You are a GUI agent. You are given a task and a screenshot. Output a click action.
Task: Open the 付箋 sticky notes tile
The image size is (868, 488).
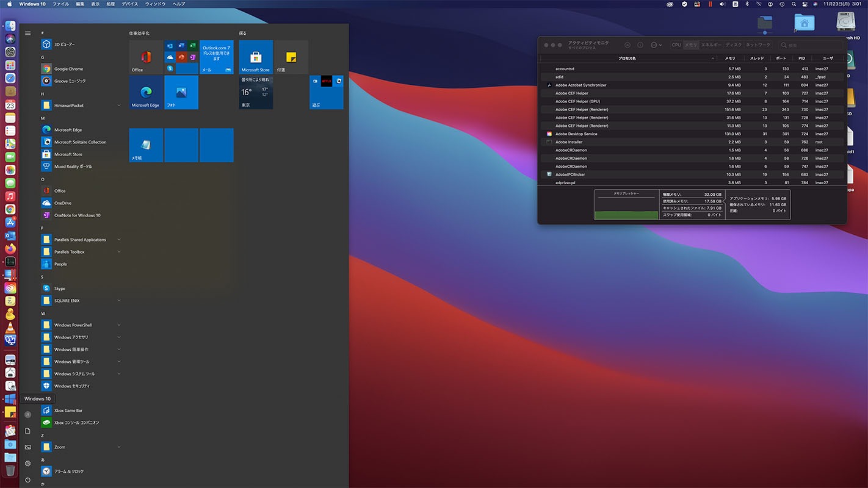(291, 57)
